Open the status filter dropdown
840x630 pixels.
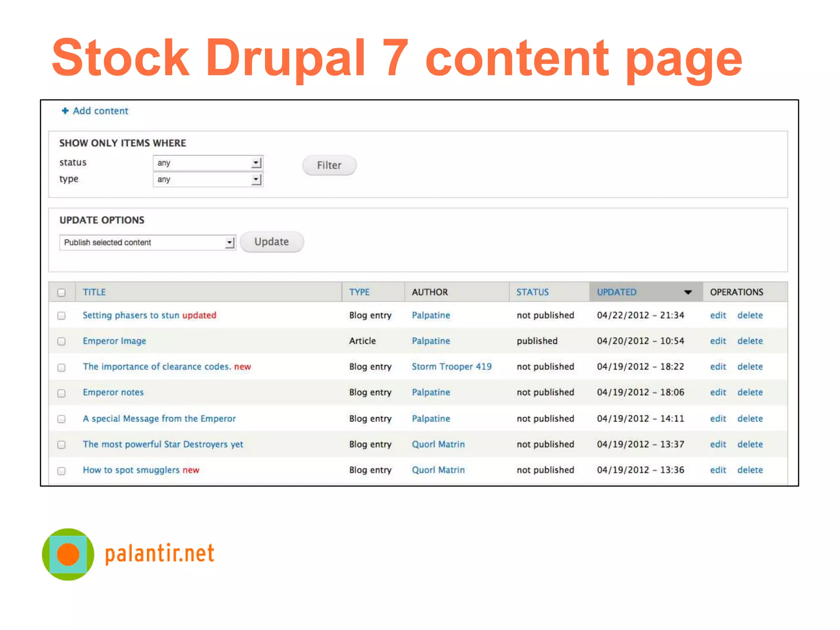(x=208, y=163)
